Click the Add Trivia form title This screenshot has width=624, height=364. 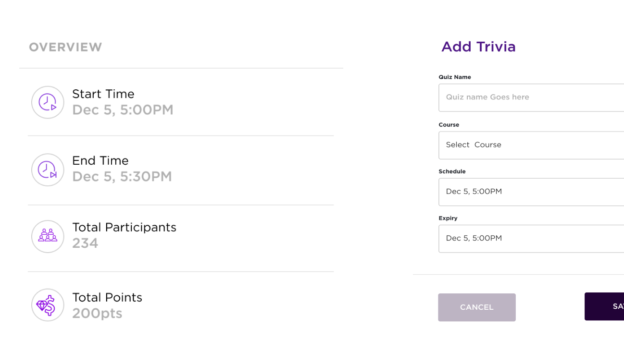click(478, 47)
